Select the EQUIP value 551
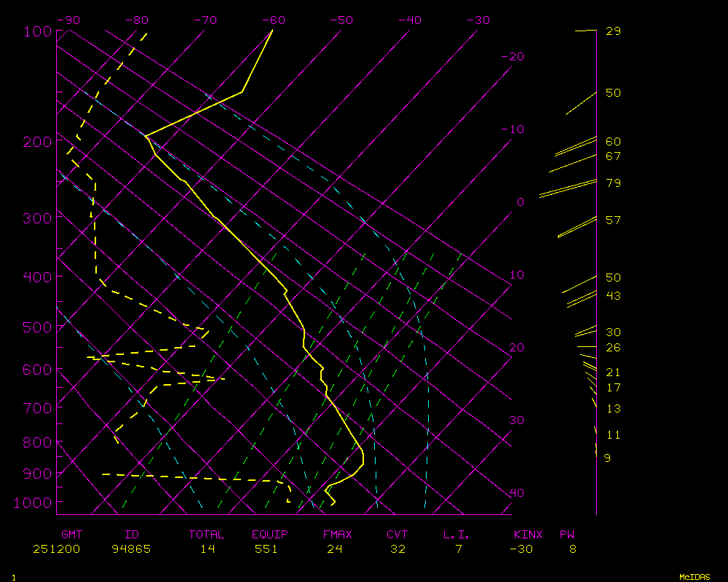Viewport: 728px width, 582px height. (266, 549)
